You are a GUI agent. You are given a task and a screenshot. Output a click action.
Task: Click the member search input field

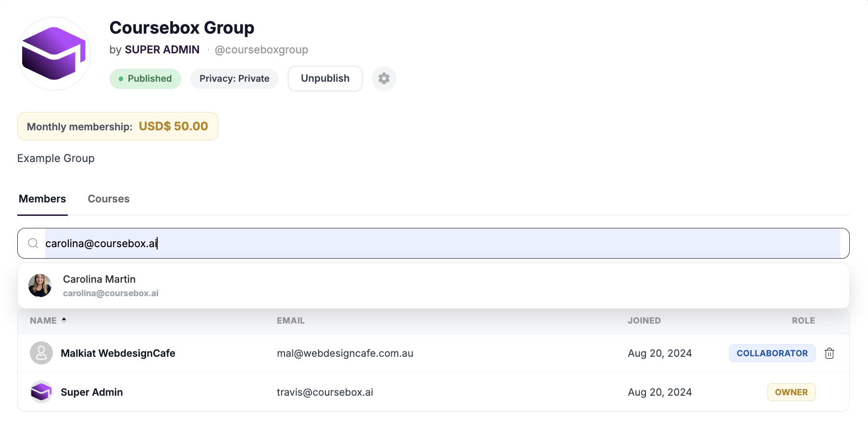click(434, 243)
